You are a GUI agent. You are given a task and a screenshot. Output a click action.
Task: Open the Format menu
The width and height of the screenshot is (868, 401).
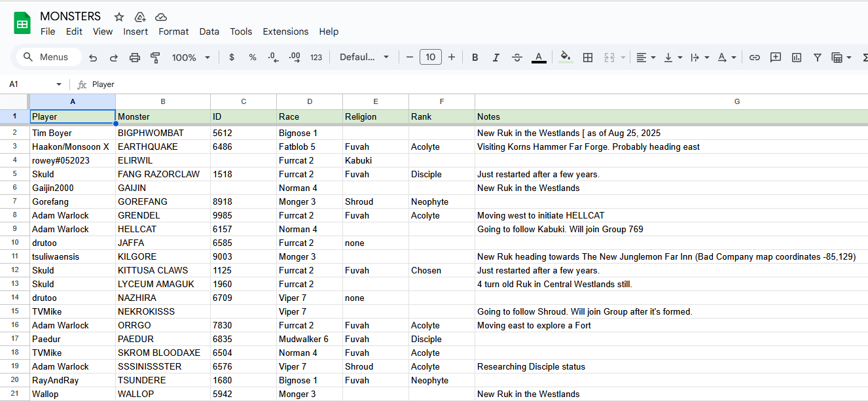(173, 31)
